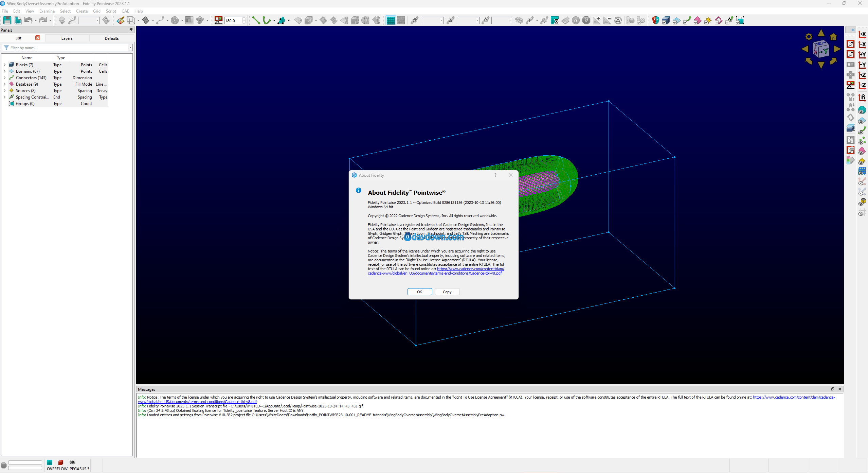Select the paintbrush attributes tool
This screenshot has width=868, height=473.
(120, 20)
